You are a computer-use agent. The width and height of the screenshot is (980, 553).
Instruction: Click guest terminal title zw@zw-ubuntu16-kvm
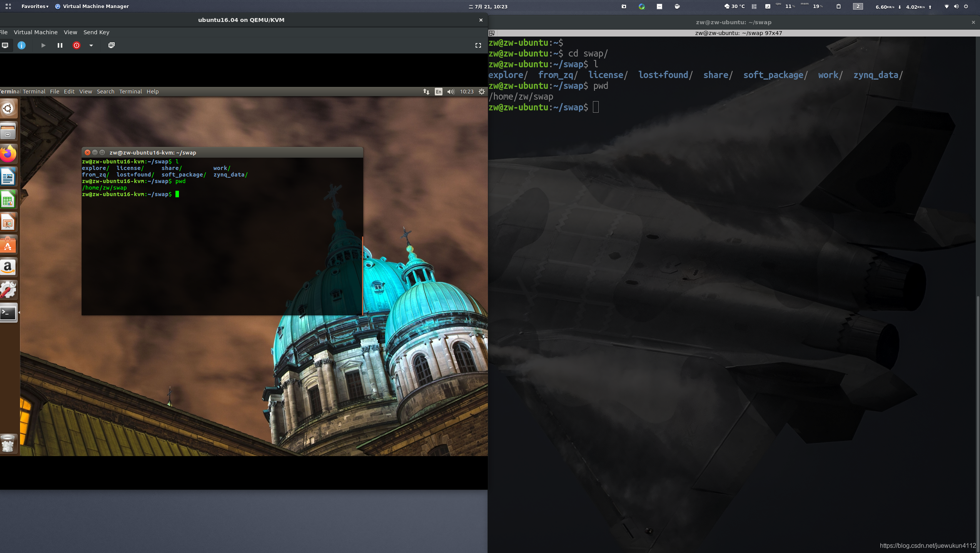(153, 153)
